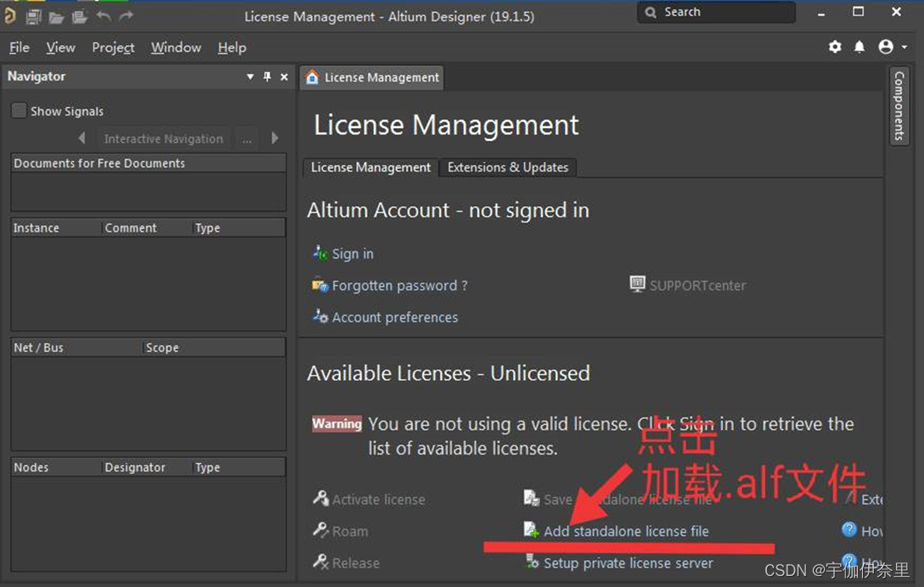
Task: Open a document with the folder icon
Action: point(57,17)
